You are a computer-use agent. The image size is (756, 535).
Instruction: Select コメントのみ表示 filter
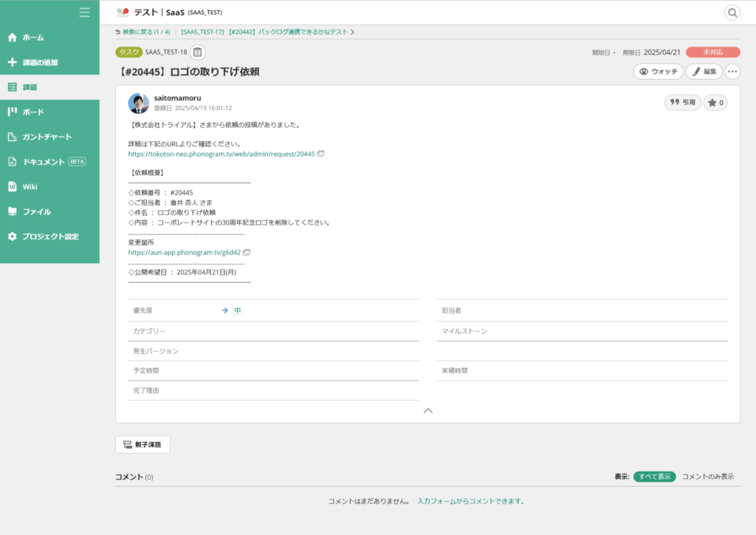tap(708, 477)
